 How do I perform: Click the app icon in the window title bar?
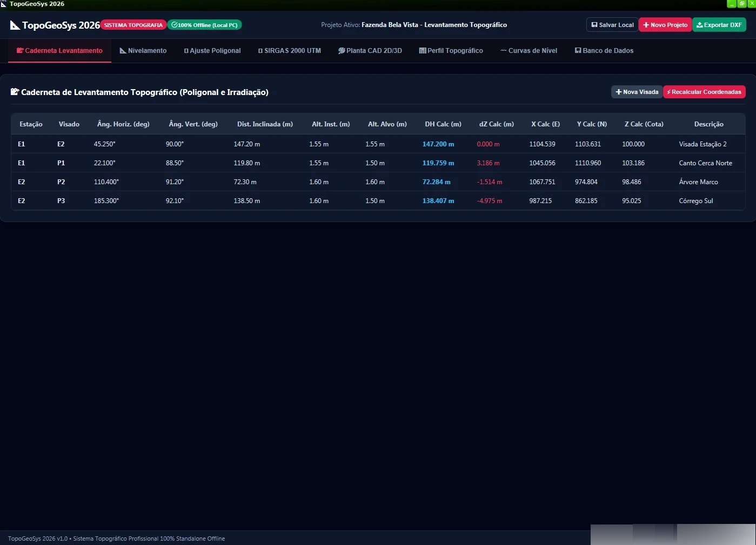(4, 4)
